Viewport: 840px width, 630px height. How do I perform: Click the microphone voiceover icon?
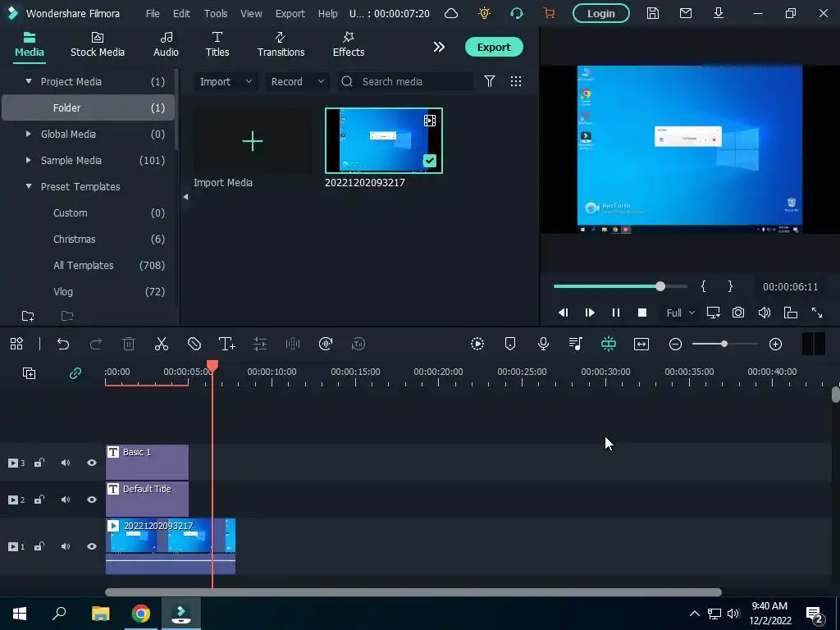pyautogui.click(x=543, y=344)
